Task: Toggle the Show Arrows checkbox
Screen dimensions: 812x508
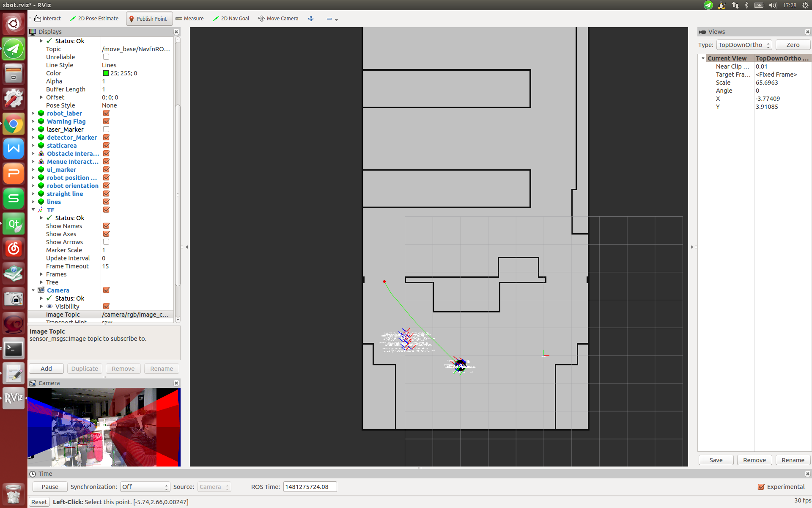Action: click(106, 242)
